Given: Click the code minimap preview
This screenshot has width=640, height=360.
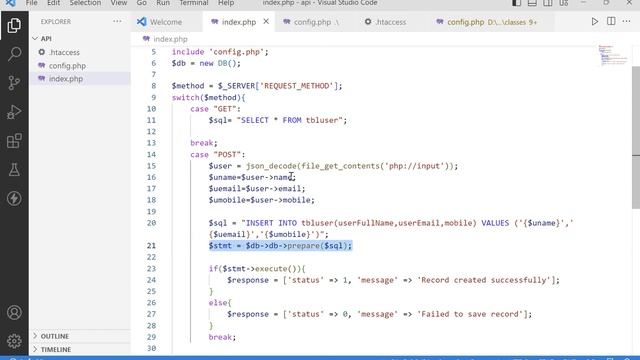Looking at the screenshot, I should [x=613, y=55].
